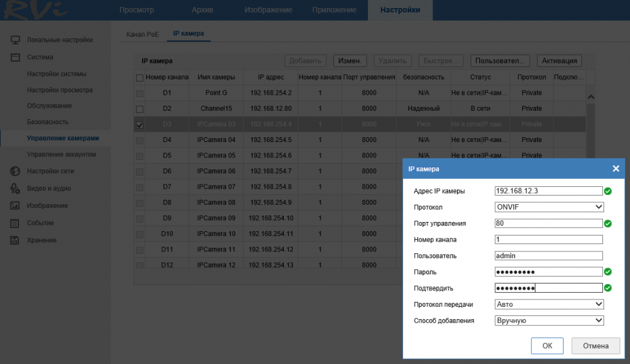The width and height of the screenshot is (630, 364).
Task: Expand the Протокол передачи dropdown
Action: pyautogui.click(x=549, y=304)
